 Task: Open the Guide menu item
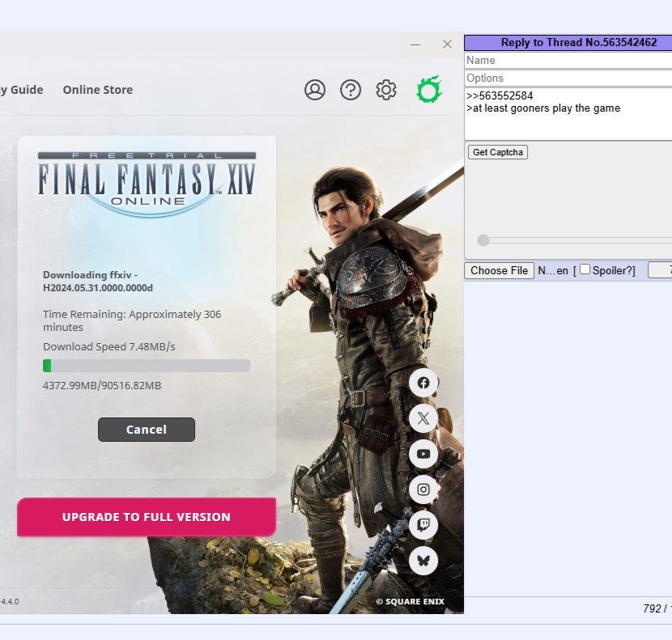21,90
